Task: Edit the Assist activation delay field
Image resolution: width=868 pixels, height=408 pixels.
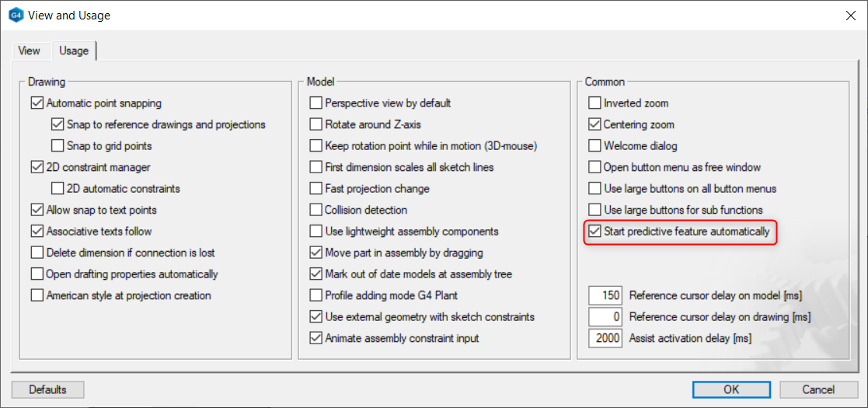Action: (605, 338)
